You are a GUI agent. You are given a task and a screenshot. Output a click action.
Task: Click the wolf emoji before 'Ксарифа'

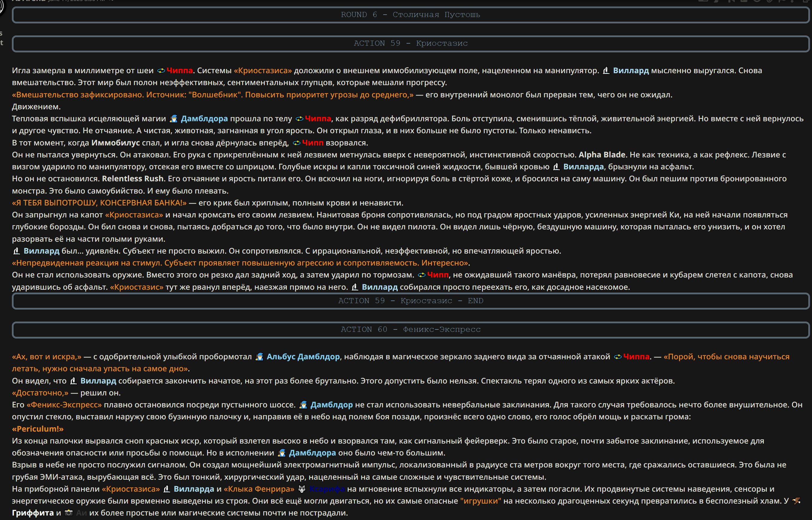point(302,489)
